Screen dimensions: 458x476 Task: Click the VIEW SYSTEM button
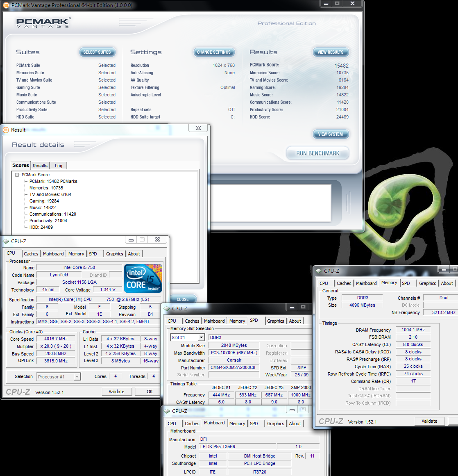coord(330,134)
